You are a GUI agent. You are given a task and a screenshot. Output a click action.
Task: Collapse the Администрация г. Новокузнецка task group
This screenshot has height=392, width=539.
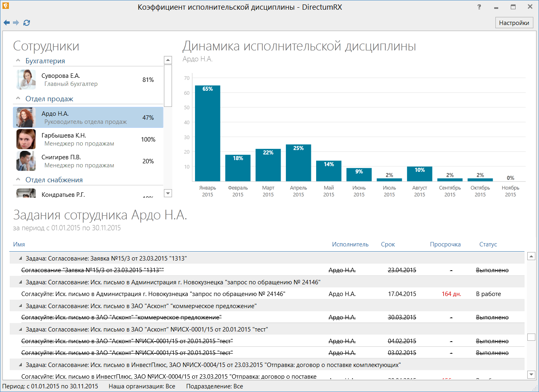pos(21,282)
